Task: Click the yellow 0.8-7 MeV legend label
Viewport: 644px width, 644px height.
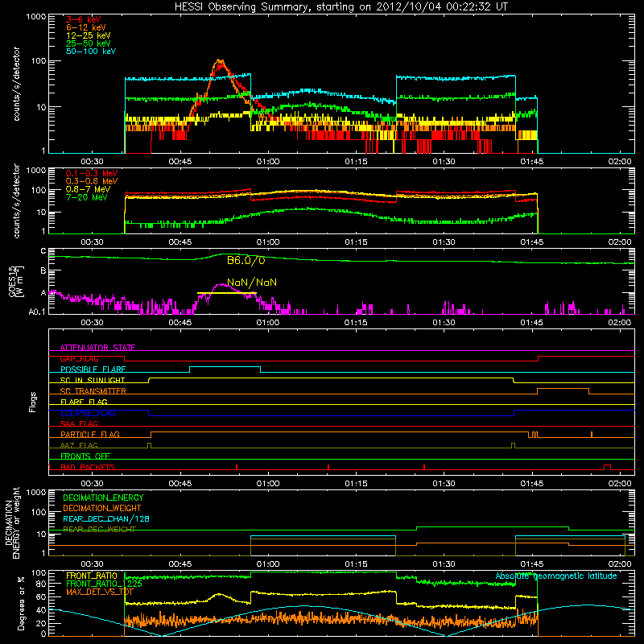Action: click(88, 189)
